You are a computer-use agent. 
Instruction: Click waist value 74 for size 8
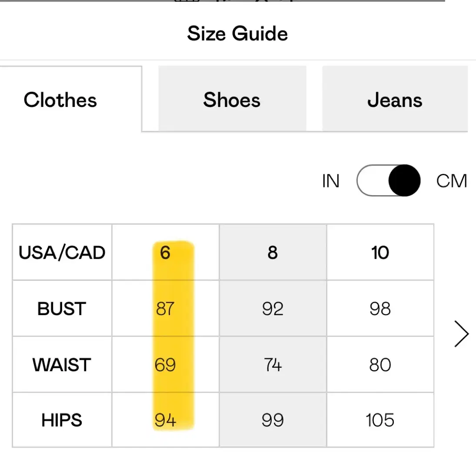click(273, 364)
